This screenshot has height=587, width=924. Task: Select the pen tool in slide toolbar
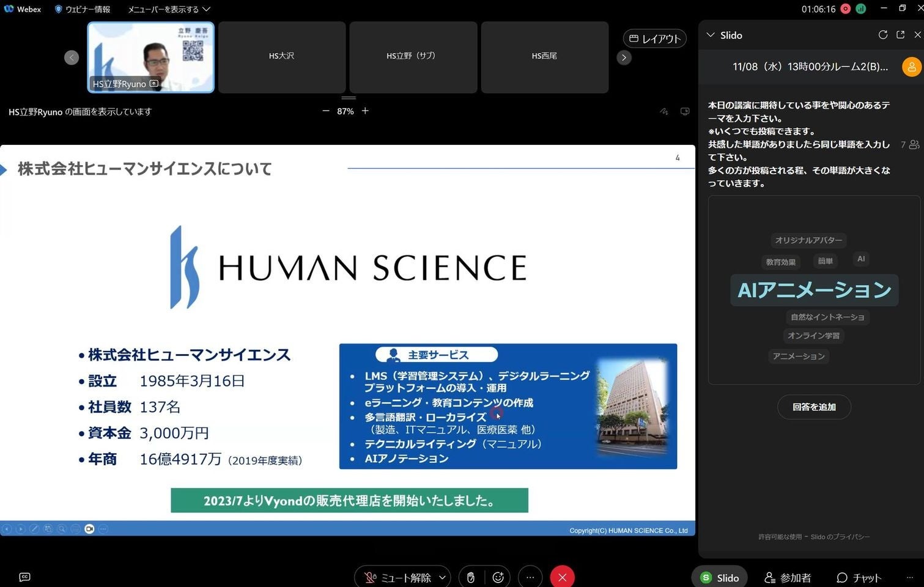point(34,529)
